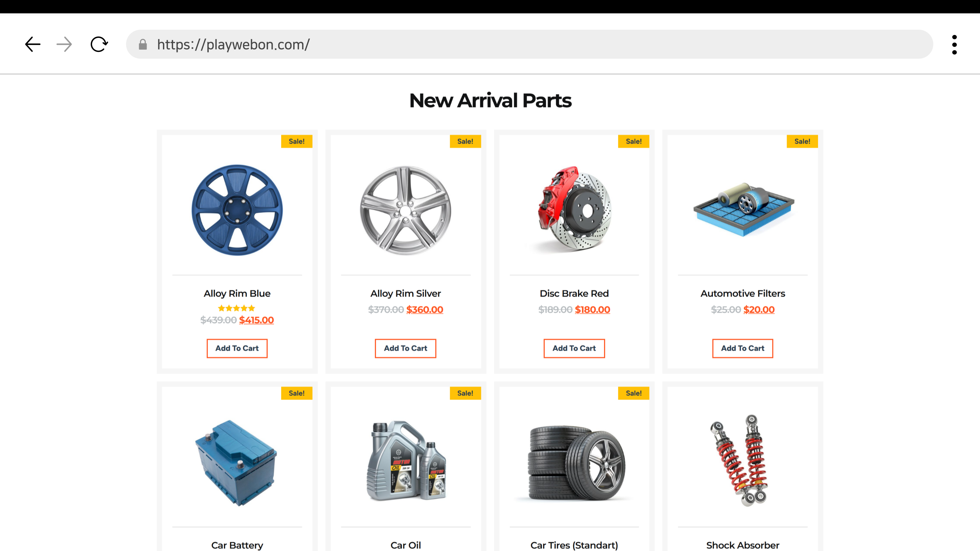The width and height of the screenshot is (980, 551).
Task: Open the Automotive Filters product image
Action: tap(742, 209)
